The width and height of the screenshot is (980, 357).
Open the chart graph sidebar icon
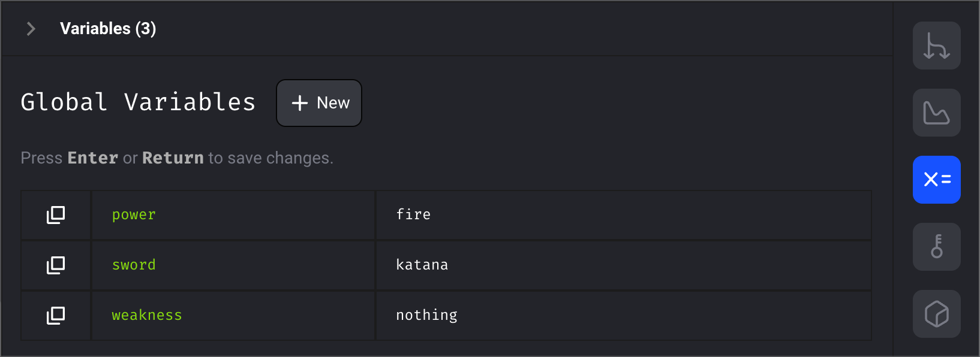click(x=937, y=113)
